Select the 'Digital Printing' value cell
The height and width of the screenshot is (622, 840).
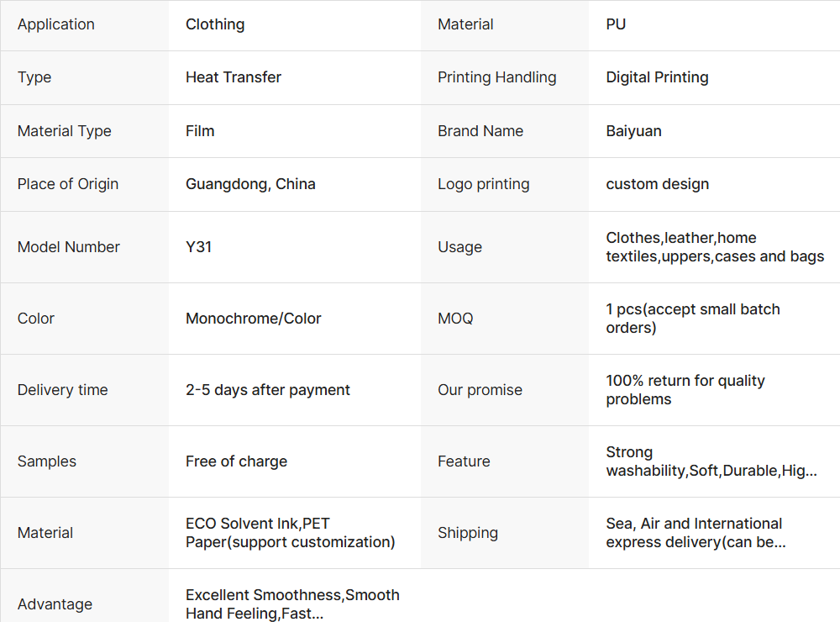tap(657, 77)
